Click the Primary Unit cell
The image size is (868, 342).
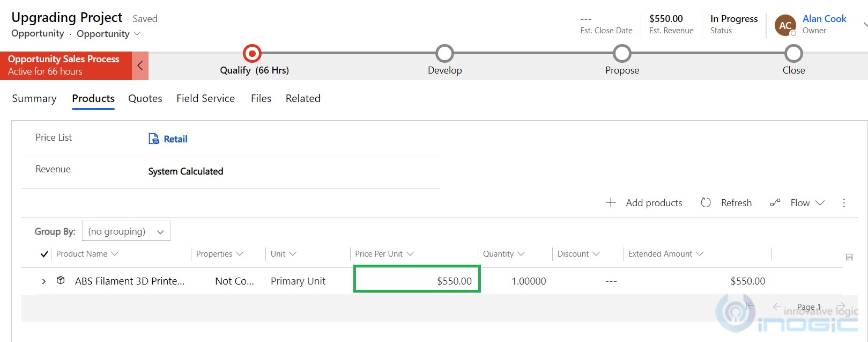pos(298,281)
